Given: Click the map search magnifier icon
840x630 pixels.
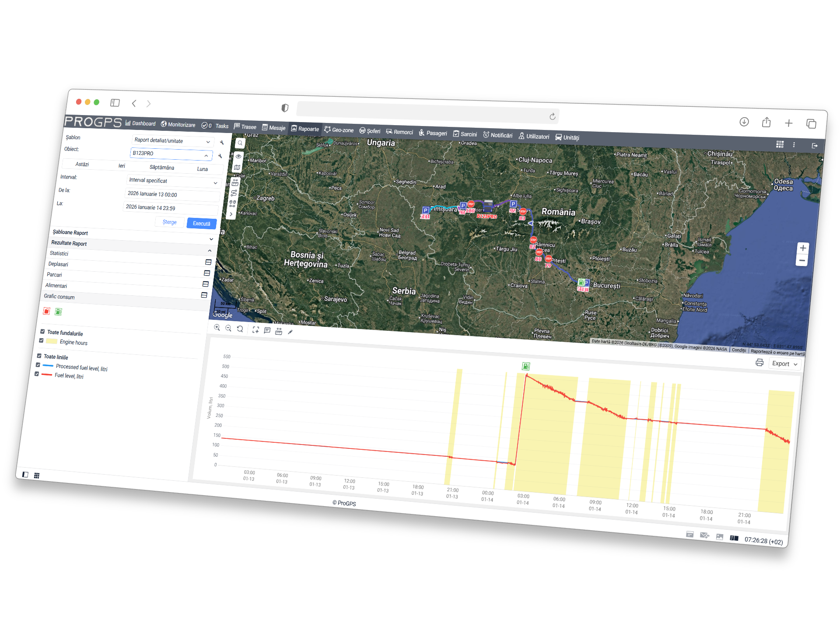Looking at the screenshot, I should click(x=240, y=143).
